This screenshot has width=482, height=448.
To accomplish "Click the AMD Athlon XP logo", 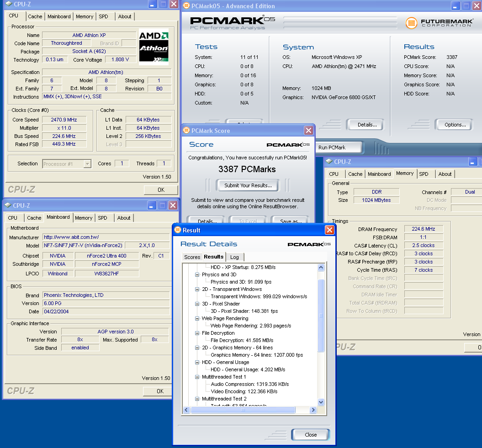I will (x=154, y=47).
